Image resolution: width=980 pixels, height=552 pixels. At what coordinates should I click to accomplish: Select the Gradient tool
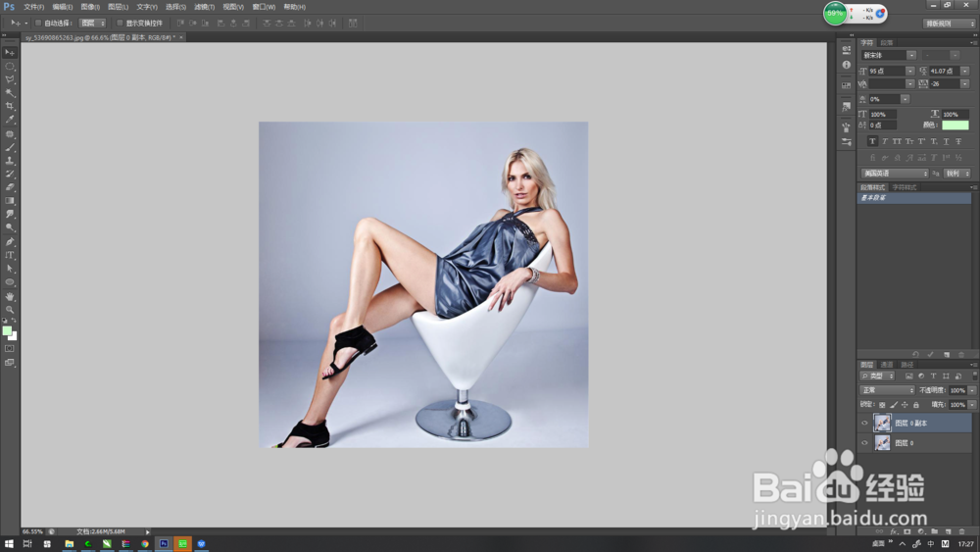tap(10, 201)
